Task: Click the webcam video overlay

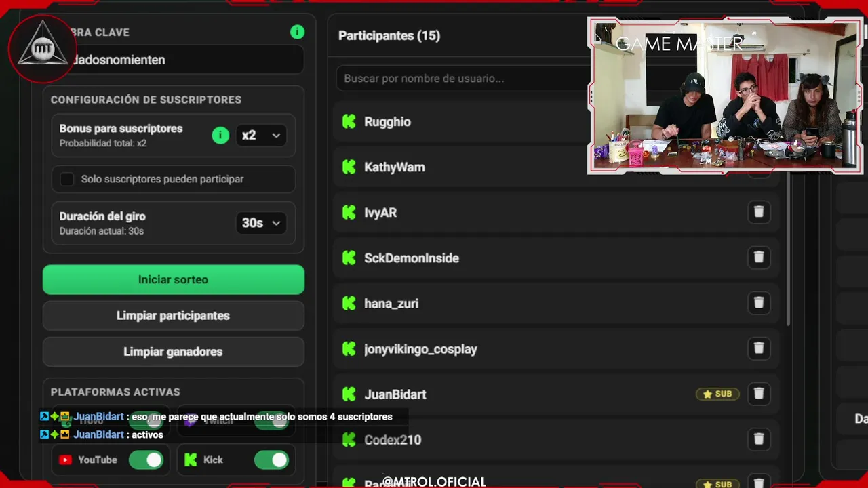Action: click(725, 96)
